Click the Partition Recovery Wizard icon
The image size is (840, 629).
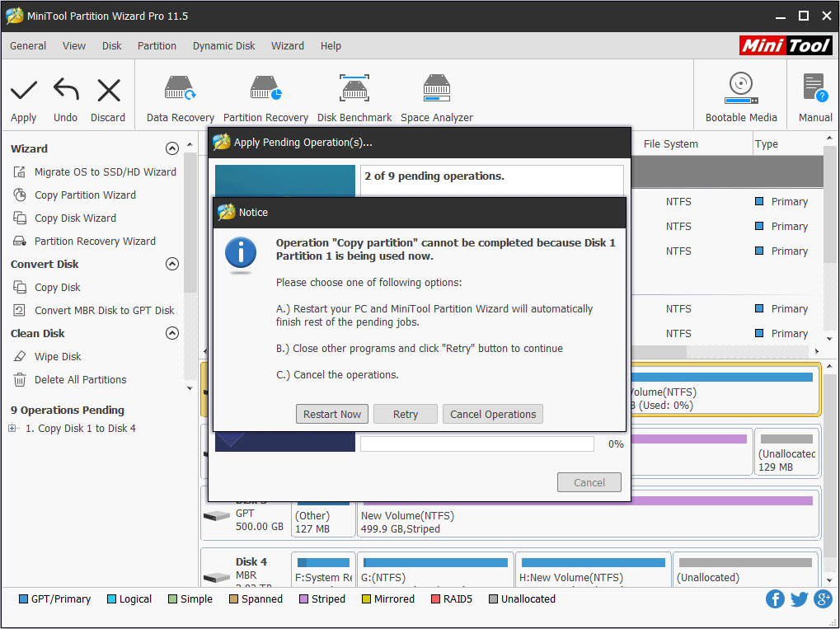click(x=19, y=241)
